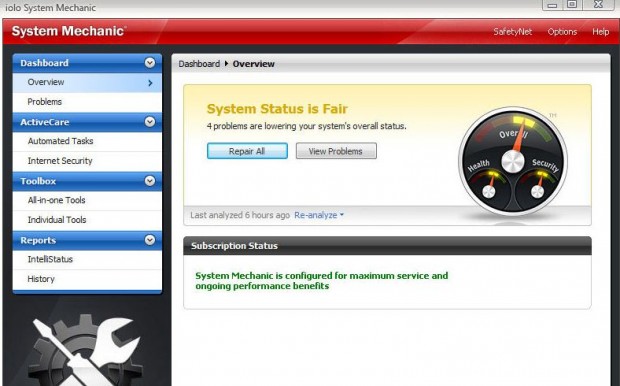Open All-in-one Tools under Toolbox
Screen dimensions: 620x386
click(87, 200)
